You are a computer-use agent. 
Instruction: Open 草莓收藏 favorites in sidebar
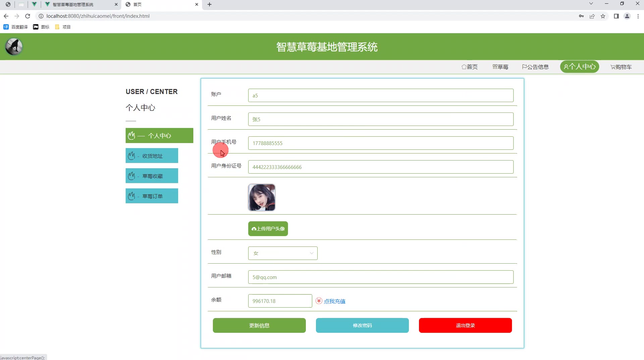click(x=152, y=176)
